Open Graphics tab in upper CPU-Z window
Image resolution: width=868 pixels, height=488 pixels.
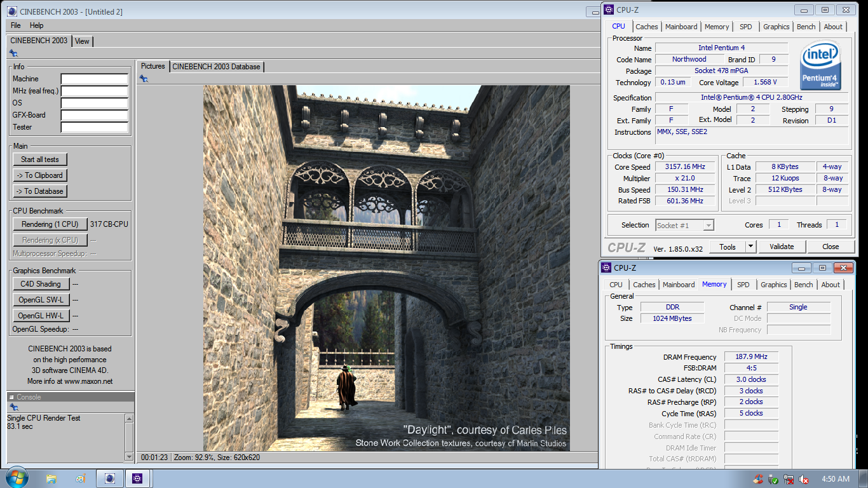pos(776,27)
